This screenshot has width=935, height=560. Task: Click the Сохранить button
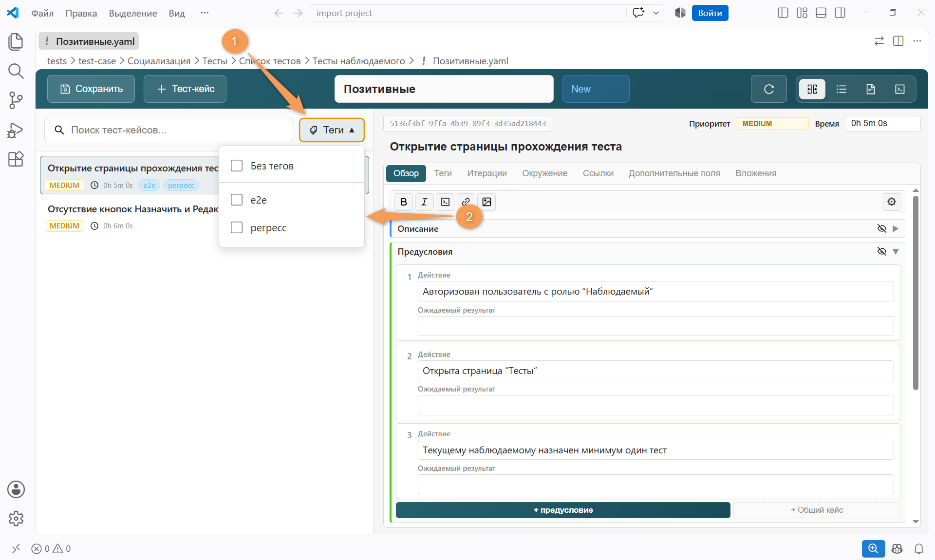[91, 89]
